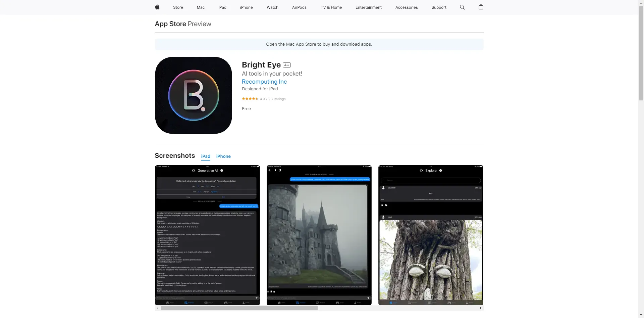Open the Explore tree-face screenshot thumbnail

[x=431, y=235]
